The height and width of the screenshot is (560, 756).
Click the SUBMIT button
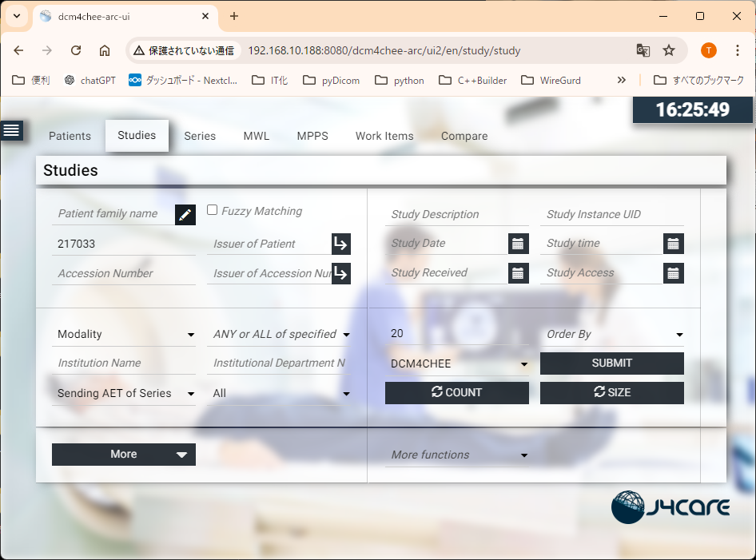[612, 363]
